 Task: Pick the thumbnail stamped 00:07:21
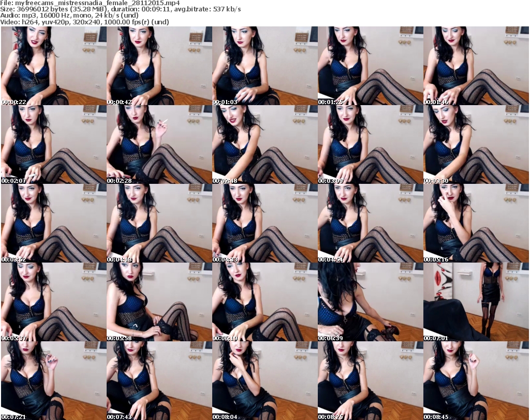pyautogui.click(x=54, y=381)
